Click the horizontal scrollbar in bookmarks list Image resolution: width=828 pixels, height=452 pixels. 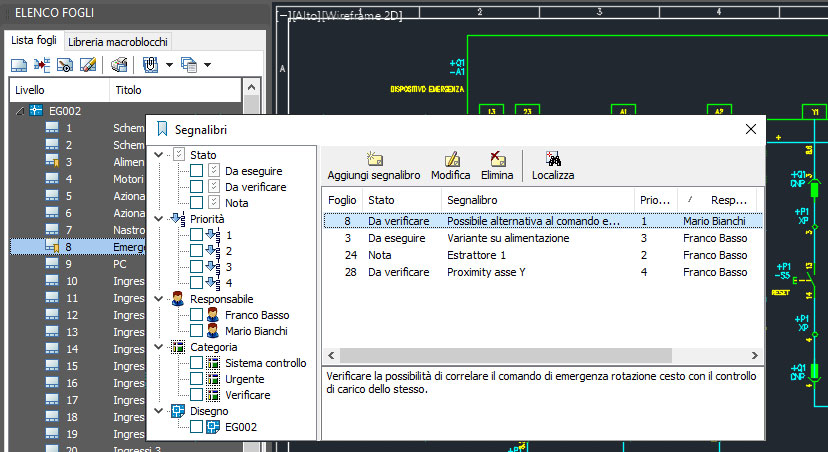(540, 355)
